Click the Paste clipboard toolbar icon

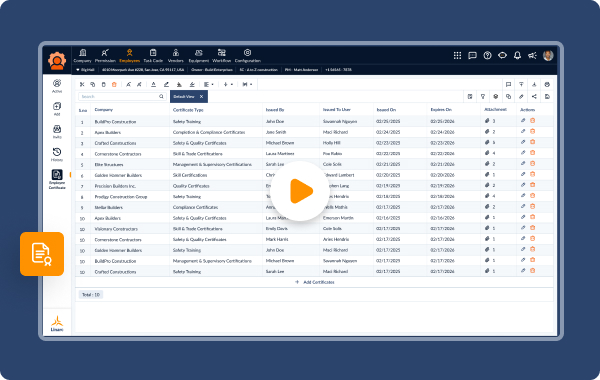[x=103, y=85]
